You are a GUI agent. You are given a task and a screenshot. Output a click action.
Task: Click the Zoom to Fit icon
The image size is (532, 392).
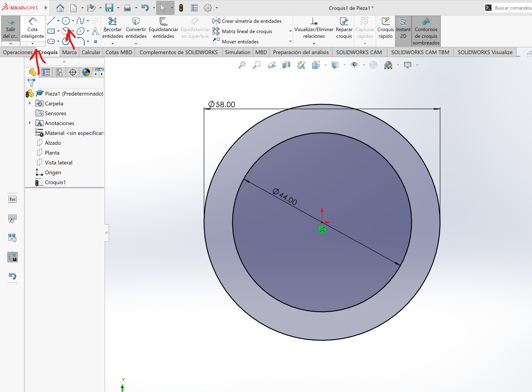(x=242, y=65)
